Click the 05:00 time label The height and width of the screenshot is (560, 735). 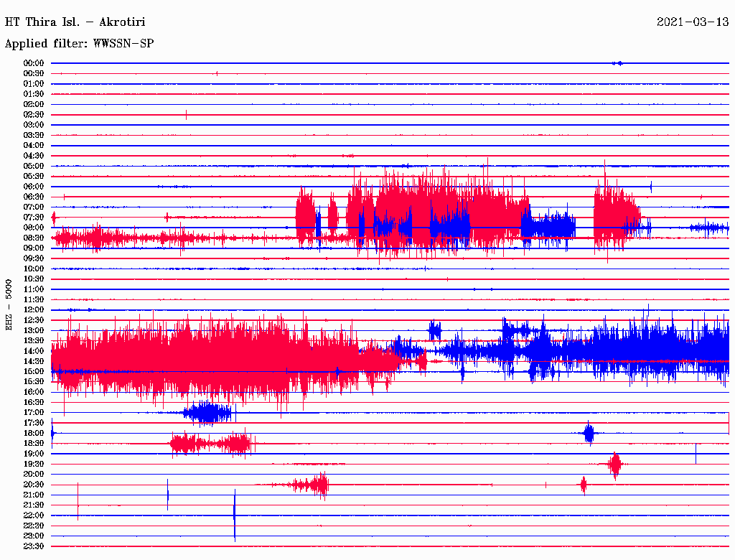pos(34,166)
